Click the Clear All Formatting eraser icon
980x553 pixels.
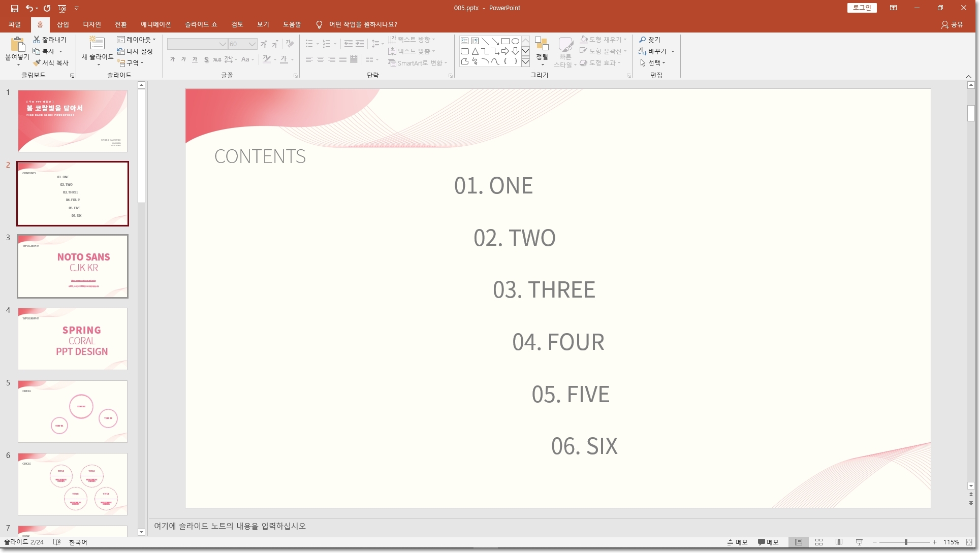290,44
